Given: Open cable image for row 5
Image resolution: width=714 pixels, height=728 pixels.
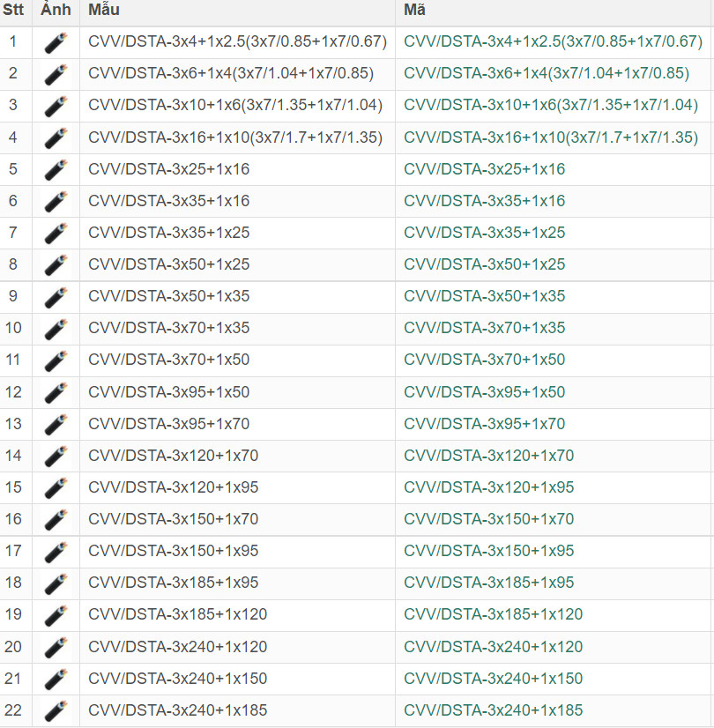Looking at the screenshot, I should point(56,169).
